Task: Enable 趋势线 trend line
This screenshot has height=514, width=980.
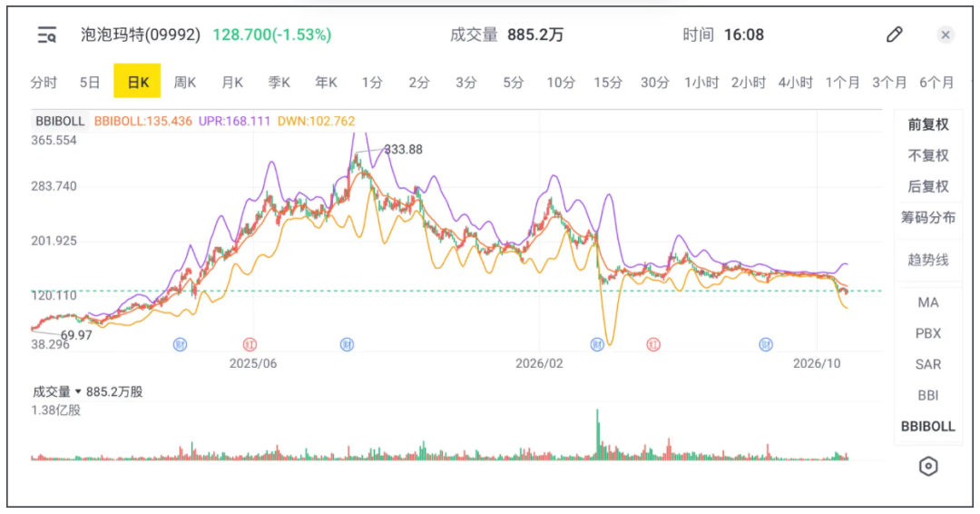Action: 928,260
